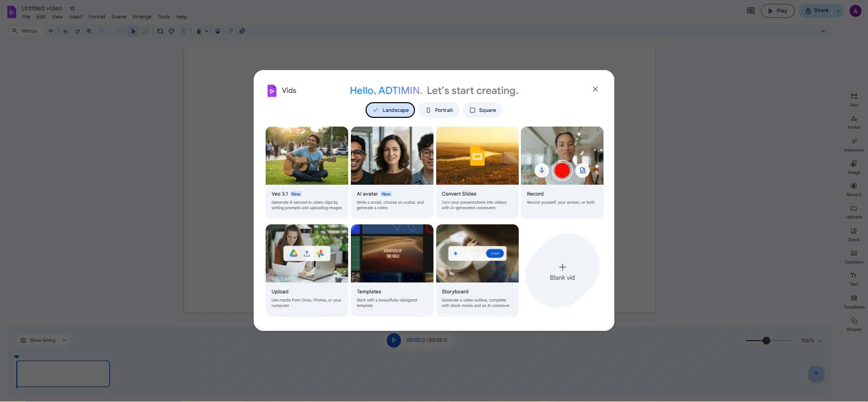The width and height of the screenshot is (868, 402).
Task: Click the red record button in Record card
Action: 562,171
